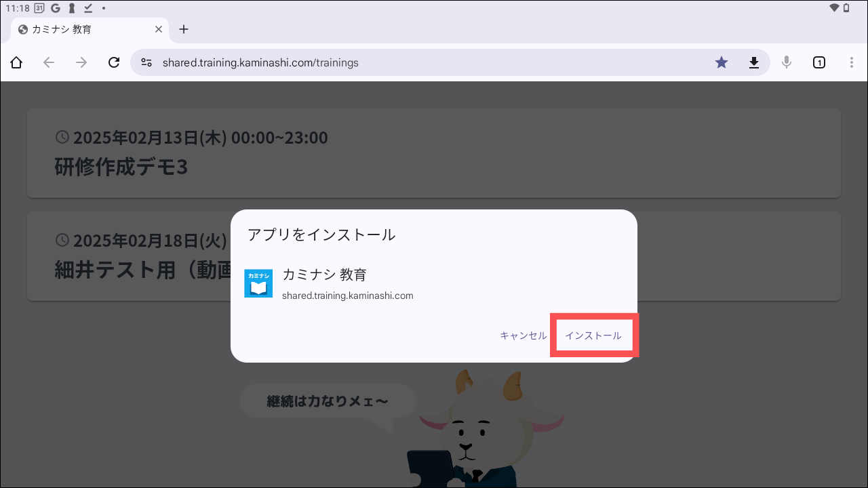The height and width of the screenshot is (488, 868).
Task: Click the dialog title アプリをインストール
Action: [x=321, y=235]
